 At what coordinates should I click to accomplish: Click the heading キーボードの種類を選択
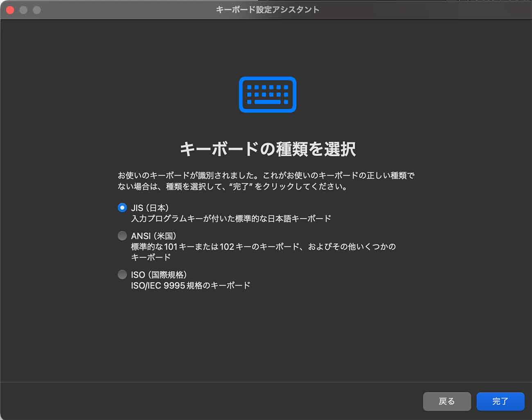coord(268,149)
